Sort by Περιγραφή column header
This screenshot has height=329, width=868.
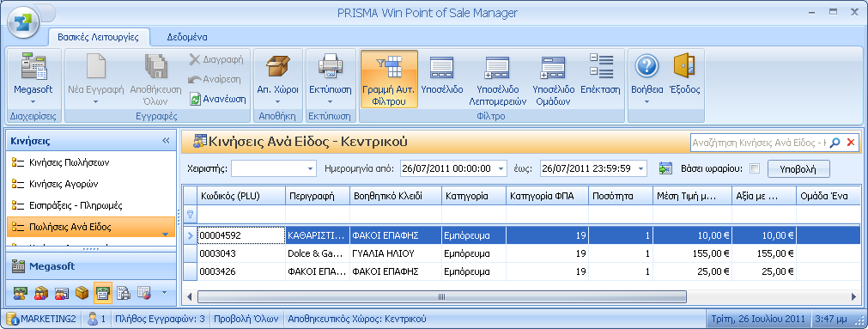pos(317,196)
